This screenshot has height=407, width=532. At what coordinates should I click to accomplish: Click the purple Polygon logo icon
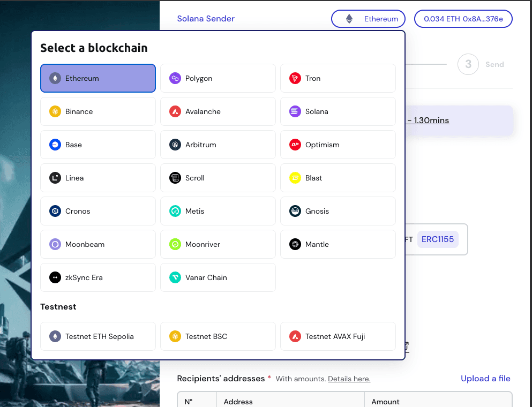point(175,78)
